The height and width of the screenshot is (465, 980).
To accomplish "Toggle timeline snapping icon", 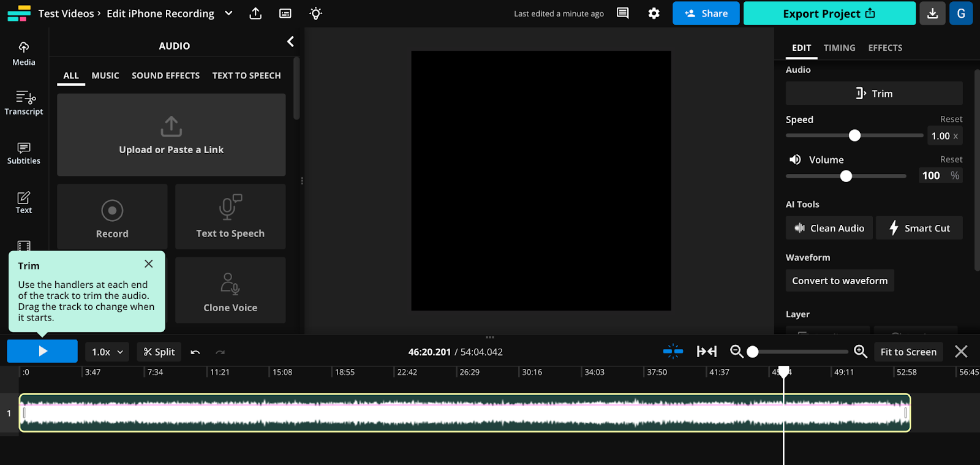I will [x=673, y=352].
